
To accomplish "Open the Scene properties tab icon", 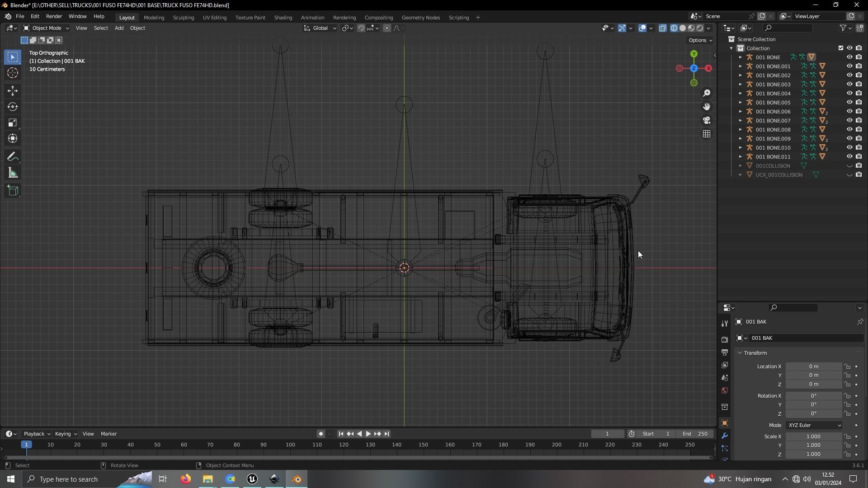I will [725, 378].
